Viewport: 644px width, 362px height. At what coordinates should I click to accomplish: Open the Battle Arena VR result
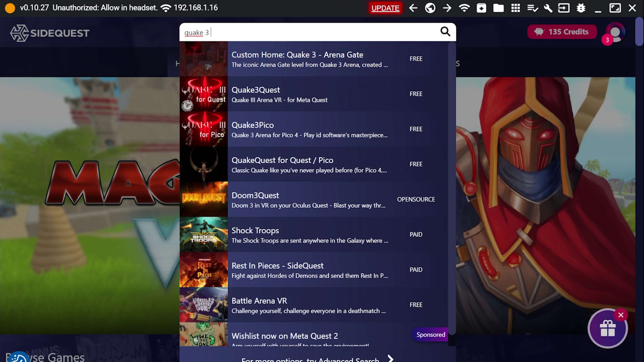[x=313, y=305]
